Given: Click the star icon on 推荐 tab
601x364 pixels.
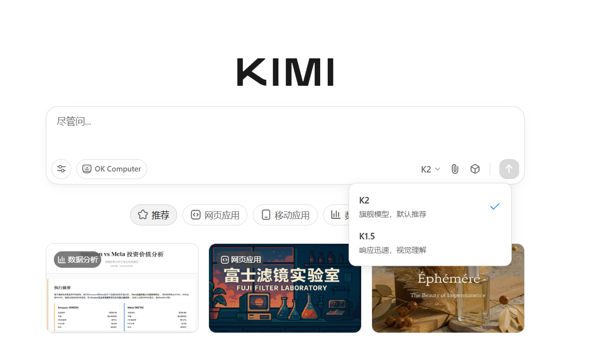Looking at the screenshot, I should pos(142,214).
